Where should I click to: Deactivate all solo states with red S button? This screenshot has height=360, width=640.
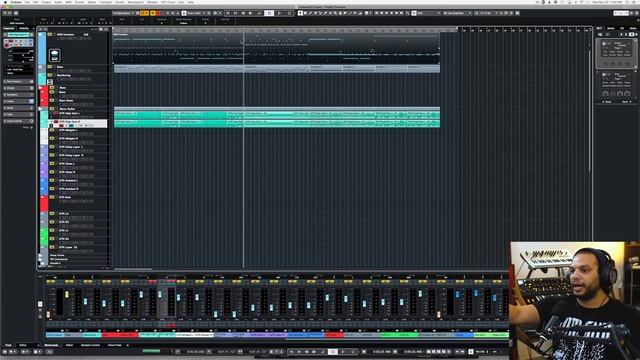pos(158,13)
